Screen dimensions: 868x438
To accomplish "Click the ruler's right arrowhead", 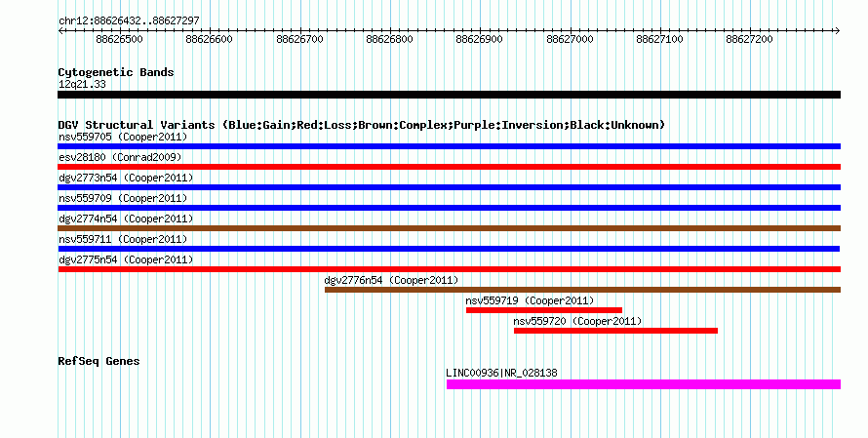I will tap(838, 31).
